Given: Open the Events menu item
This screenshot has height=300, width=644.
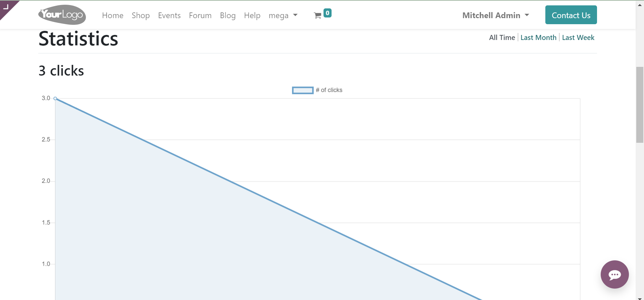Looking at the screenshot, I should [x=169, y=15].
